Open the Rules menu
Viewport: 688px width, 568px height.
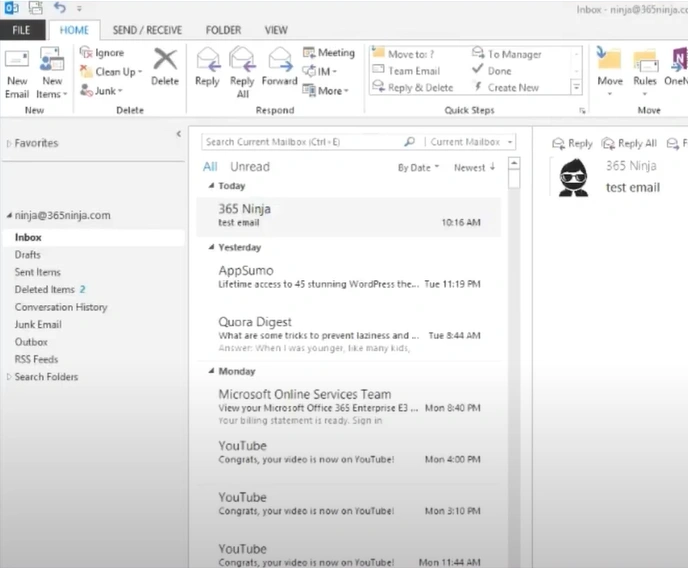point(645,73)
